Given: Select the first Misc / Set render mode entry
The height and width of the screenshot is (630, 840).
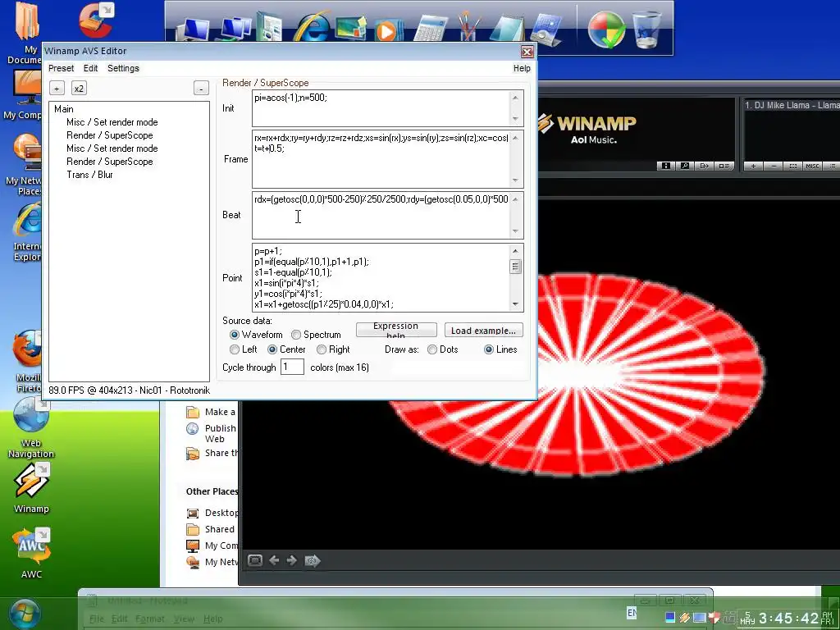Looking at the screenshot, I should coord(112,122).
